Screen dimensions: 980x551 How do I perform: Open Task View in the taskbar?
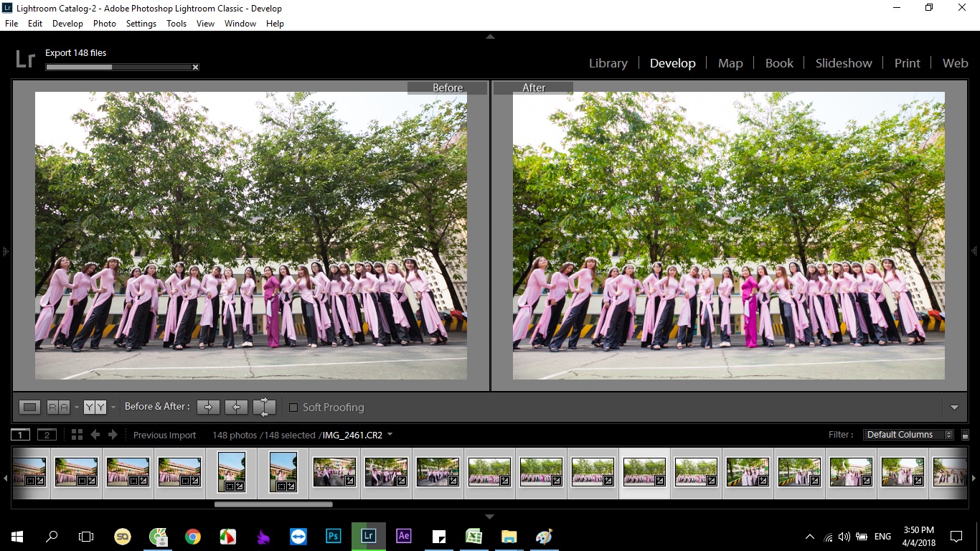pos(86,536)
